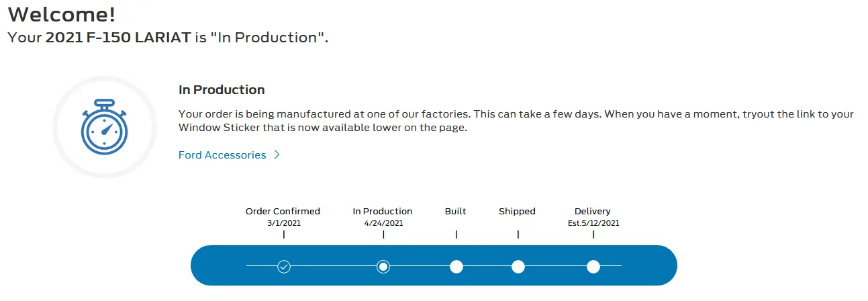The width and height of the screenshot is (868, 301).
Task: Click the 3/1/2021 order confirmed date
Action: [x=283, y=223]
